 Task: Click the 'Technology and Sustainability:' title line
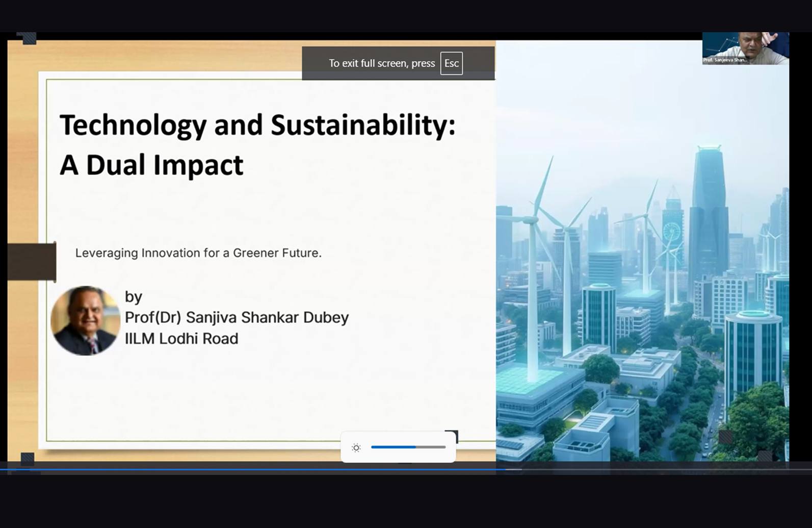pos(257,125)
